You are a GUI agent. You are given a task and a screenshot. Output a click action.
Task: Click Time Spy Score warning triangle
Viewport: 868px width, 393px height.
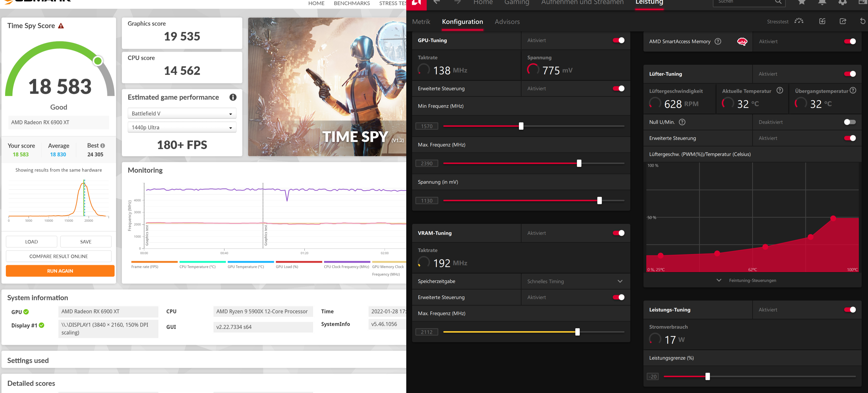click(61, 26)
